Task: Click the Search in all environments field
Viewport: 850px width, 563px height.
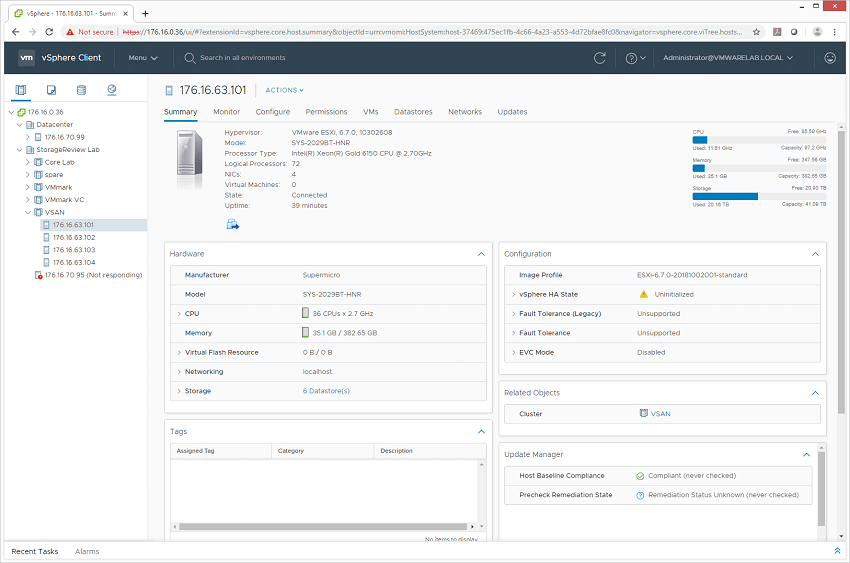Action: (242, 58)
